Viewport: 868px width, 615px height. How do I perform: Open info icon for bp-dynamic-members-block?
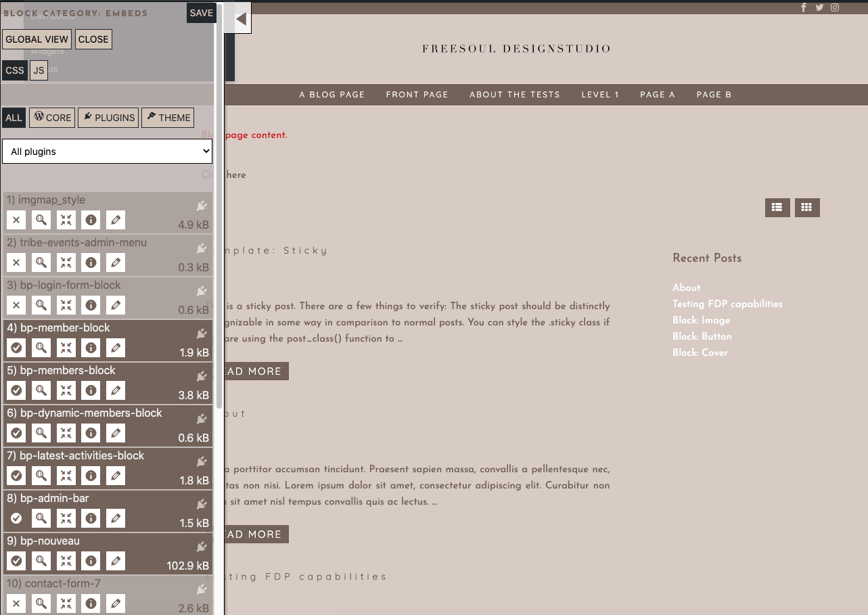tap(91, 433)
